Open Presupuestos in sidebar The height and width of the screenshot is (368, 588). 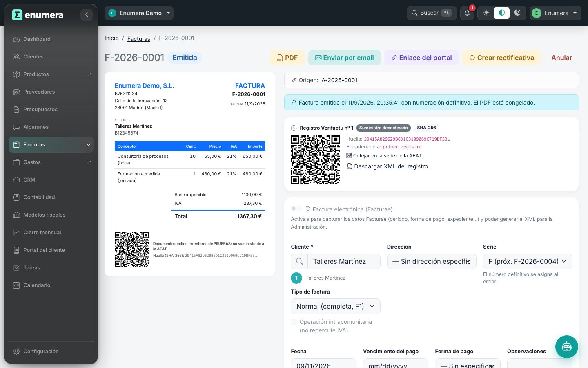51,110
